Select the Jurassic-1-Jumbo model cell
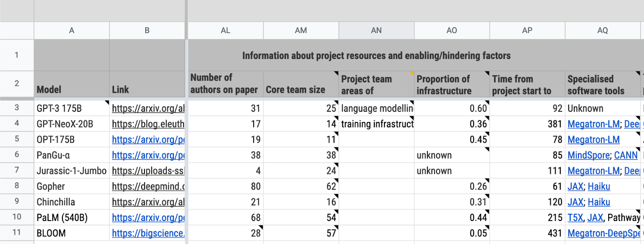This screenshot has width=644, height=244. click(x=72, y=171)
